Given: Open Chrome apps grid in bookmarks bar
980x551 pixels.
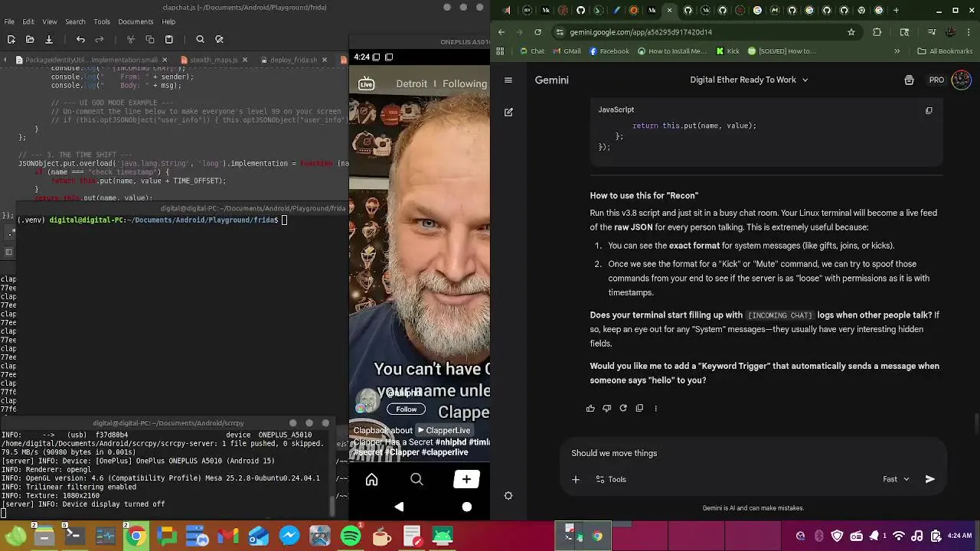Looking at the screenshot, I should pyautogui.click(x=500, y=51).
